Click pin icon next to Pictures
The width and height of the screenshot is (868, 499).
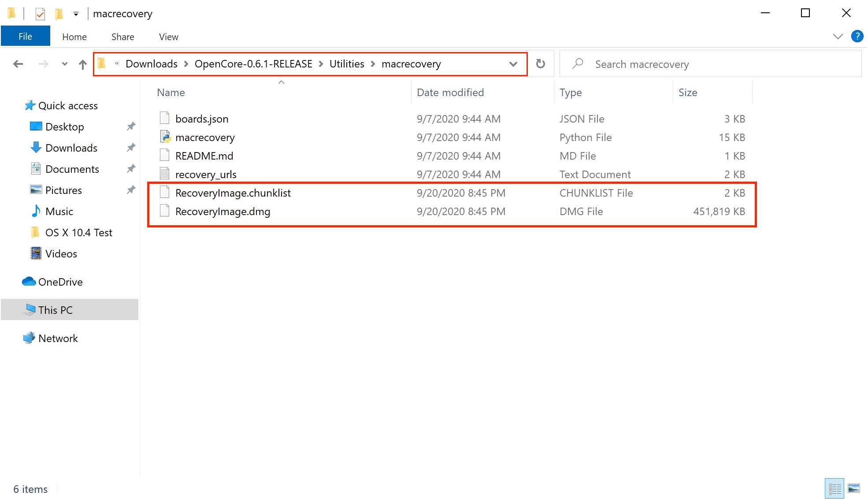point(131,190)
